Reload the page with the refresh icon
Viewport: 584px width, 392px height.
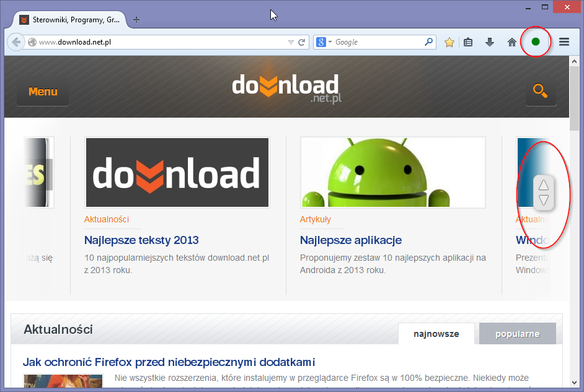tap(302, 42)
